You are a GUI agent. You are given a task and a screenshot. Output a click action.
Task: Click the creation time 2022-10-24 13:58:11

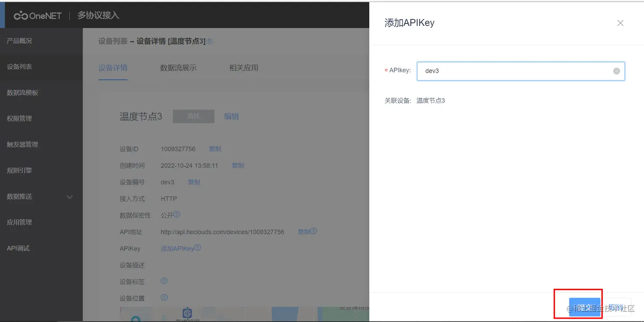coord(189,165)
